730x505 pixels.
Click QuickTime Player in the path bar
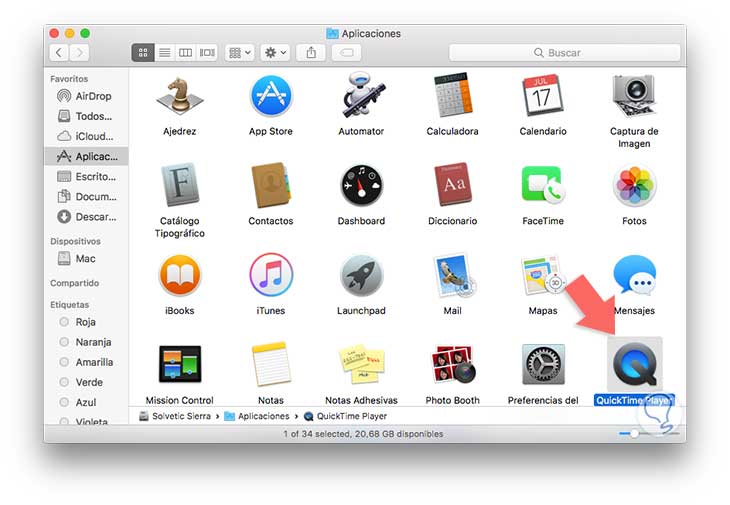345,416
